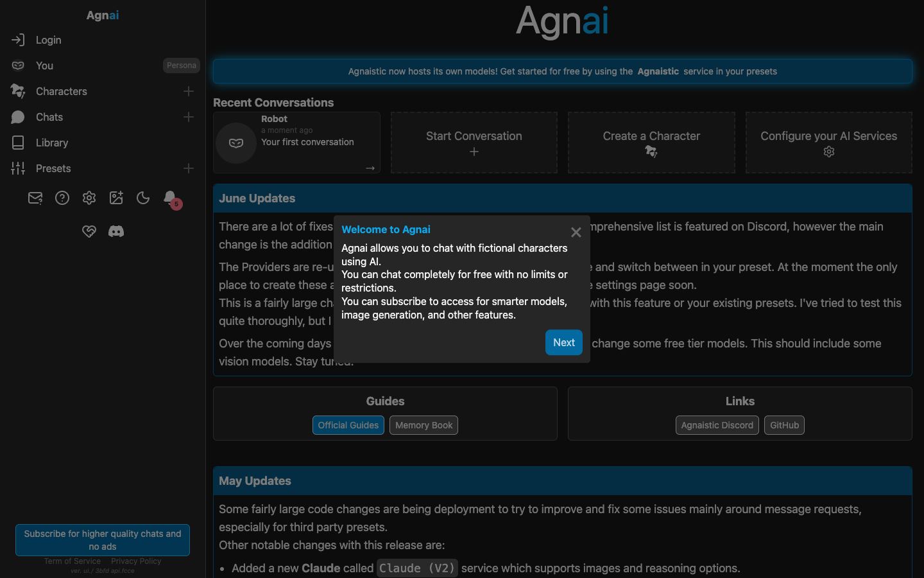924x578 pixels.
Task: Open the Privacy Policy link
Action: pyautogui.click(x=136, y=561)
